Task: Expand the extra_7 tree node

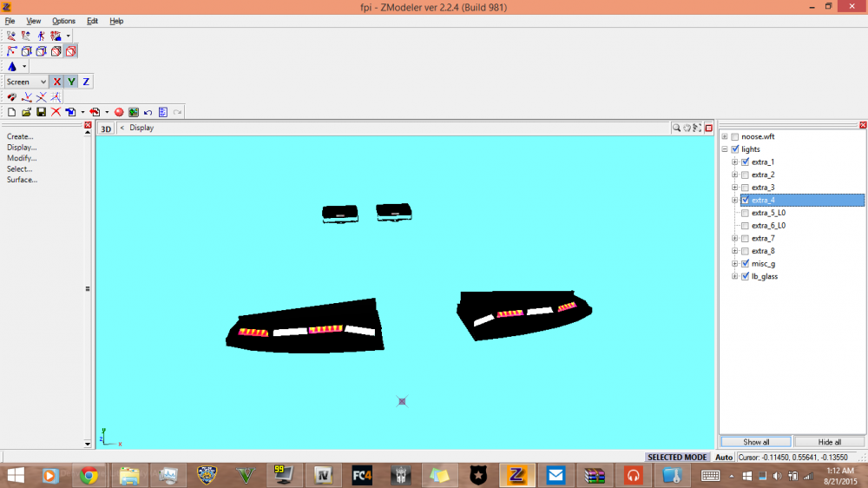Action: [x=734, y=239]
